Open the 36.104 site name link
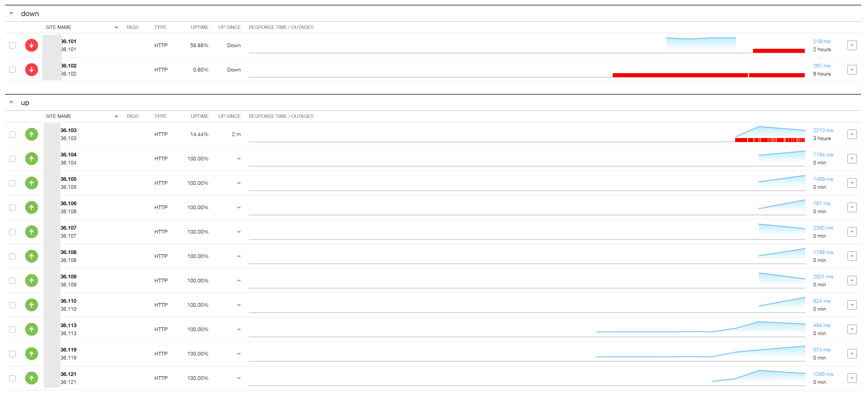Viewport: 868px width, 407px height. [68, 155]
